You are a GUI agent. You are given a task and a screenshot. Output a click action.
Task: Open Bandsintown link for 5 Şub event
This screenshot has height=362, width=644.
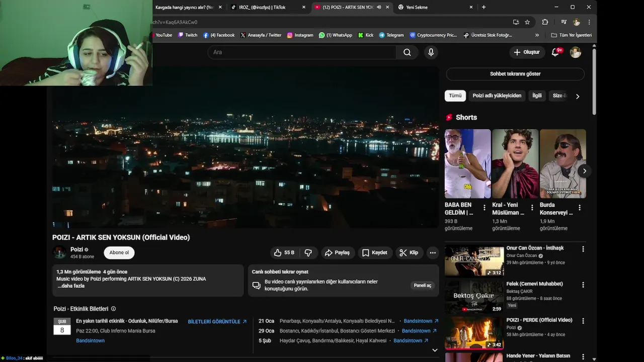411,341
